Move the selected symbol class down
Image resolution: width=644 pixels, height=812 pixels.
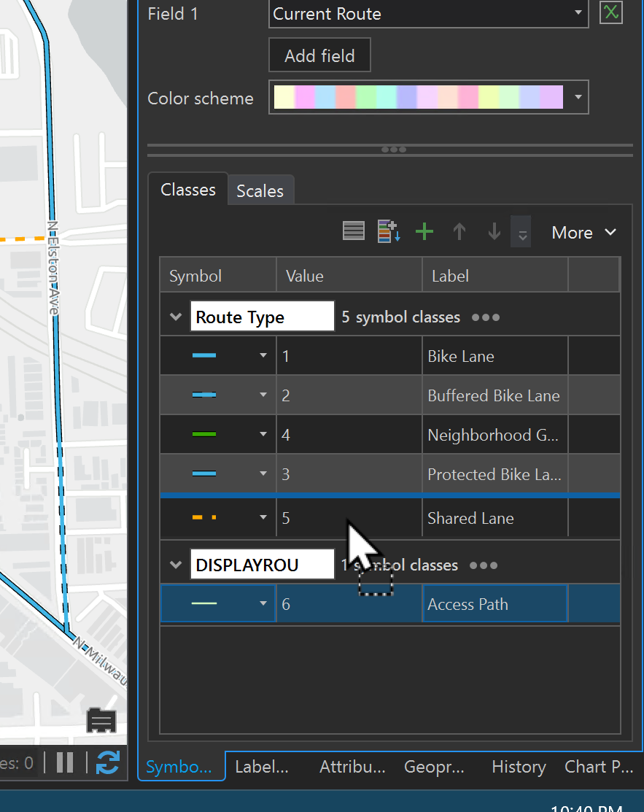[x=494, y=231]
